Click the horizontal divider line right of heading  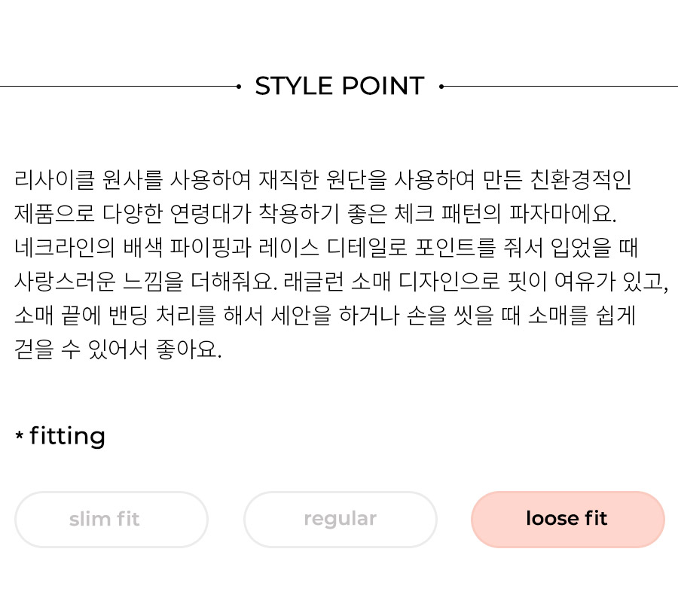point(560,87)
